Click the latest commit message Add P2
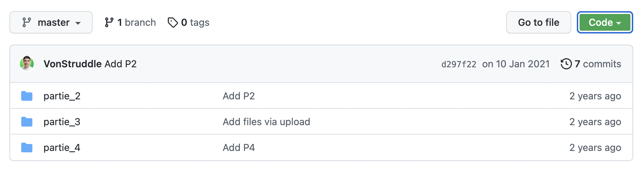The width and height of the screenshot is (644, 175). 121,64
